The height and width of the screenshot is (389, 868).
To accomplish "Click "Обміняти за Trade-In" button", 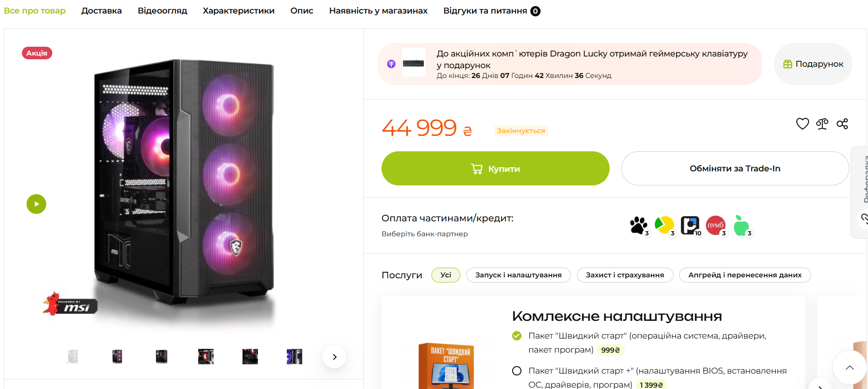I will point(735,169).
